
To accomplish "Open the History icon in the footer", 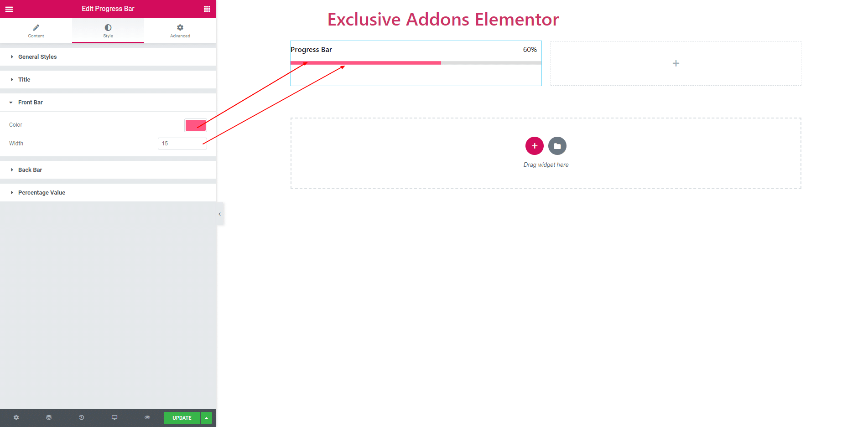I will pyautogui.click(x=82, y=417).
